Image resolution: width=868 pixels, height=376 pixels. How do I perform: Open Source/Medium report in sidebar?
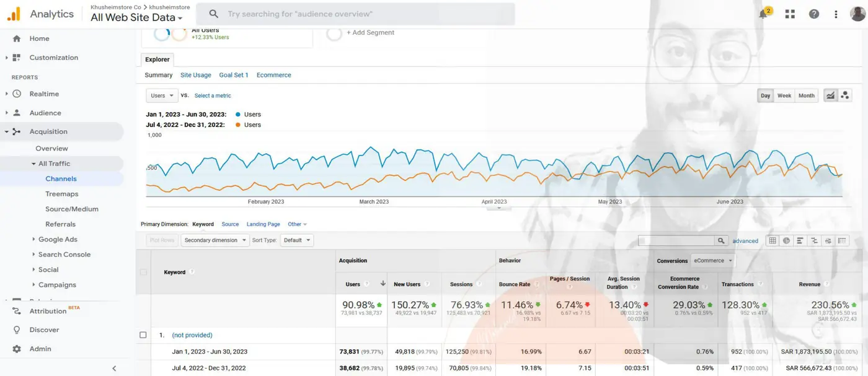click(72, 209)
